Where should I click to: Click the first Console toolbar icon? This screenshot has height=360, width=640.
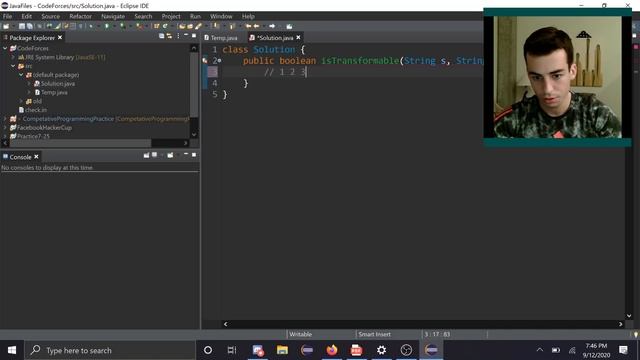(x=147, y=155)
